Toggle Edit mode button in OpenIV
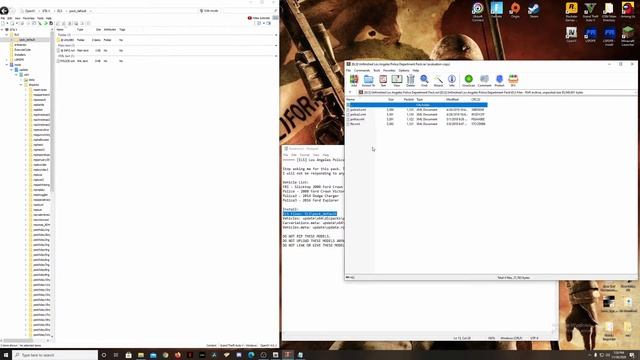Screen dimensions: 640x360 coord(209,11)
